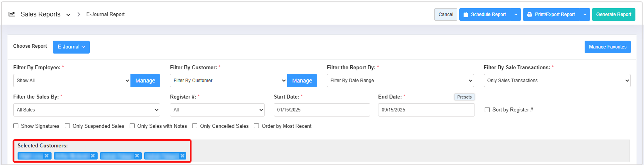Viewport: 644px width, 165px height.
Task: Remove the last selected customer tag
Action: (182, 156)
